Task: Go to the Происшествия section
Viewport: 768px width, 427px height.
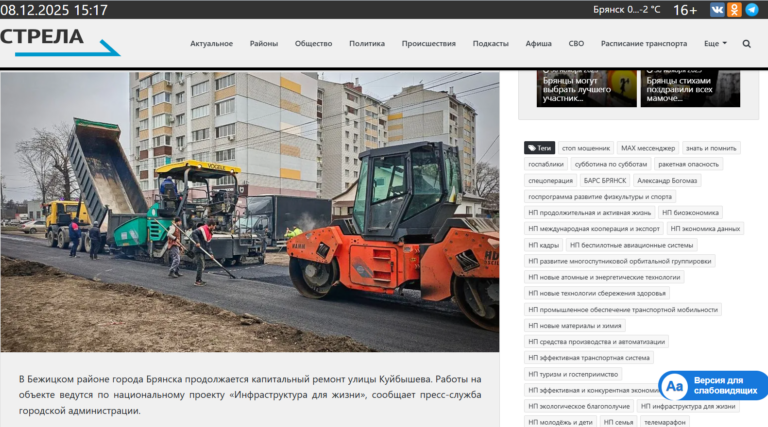Action: 428,44
